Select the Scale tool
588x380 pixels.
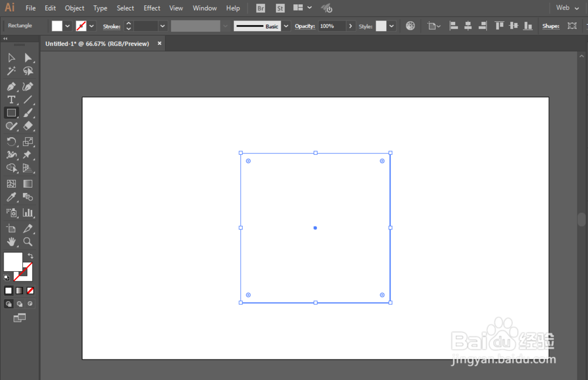click(28, 141)
